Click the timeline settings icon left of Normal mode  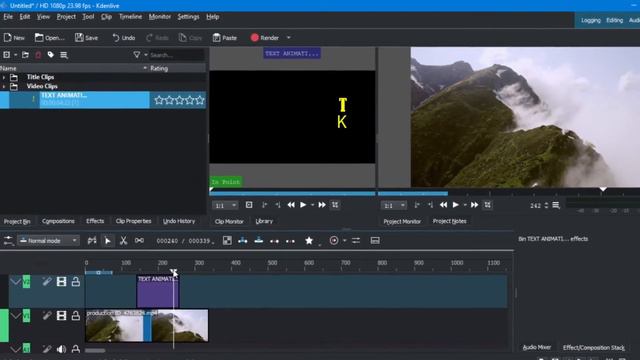[x=8, y=240]
